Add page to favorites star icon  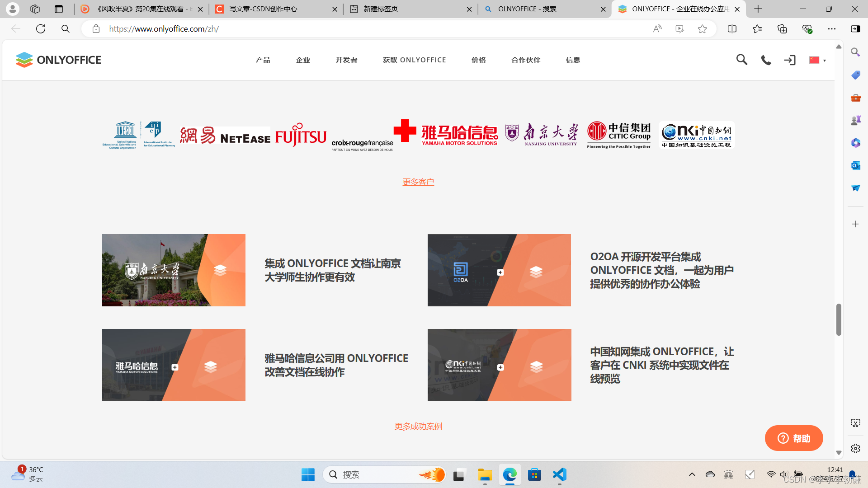click(702, 29)
